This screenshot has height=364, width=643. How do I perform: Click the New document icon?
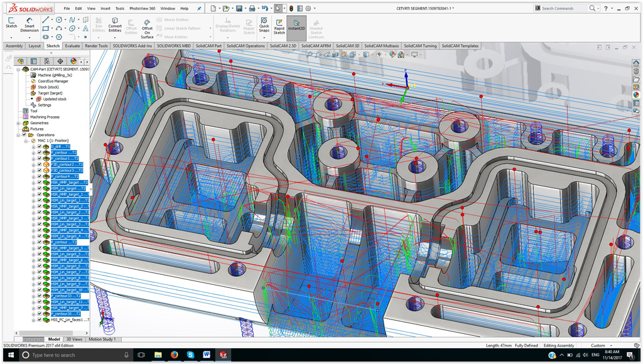pyautogui.click(x=213, y=8)
